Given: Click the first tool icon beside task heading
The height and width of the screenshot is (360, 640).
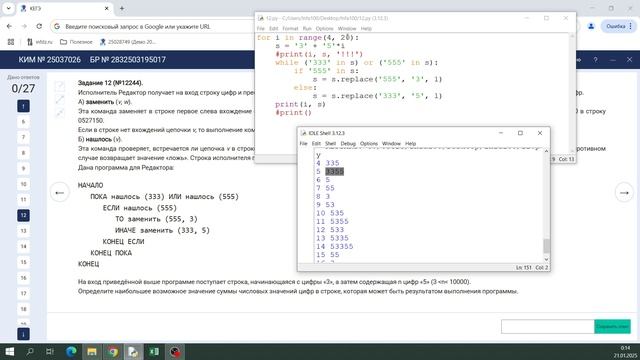Looking at the screenshot, I should tap(60, 86).
